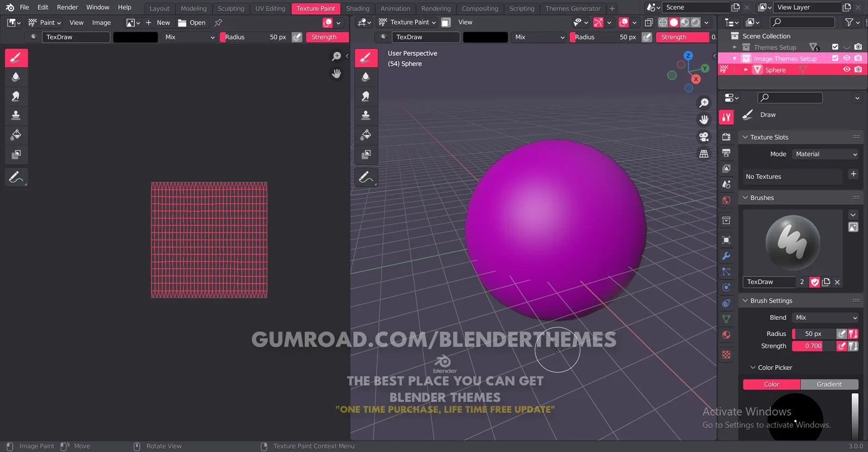The width and height of the screenshot is (868, 452).
Task: Select the Clone stamp tool in 3D viewport
Action: tap(366, 115)
